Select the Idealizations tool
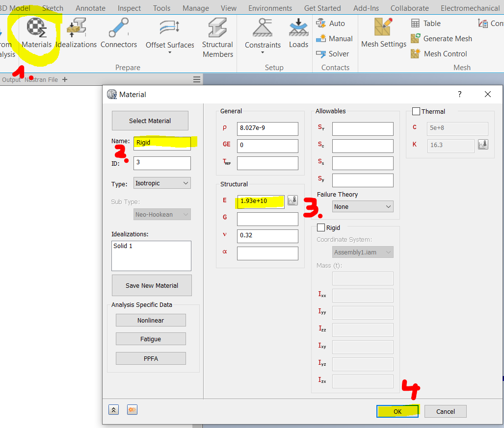 click(x=76, y=32)
